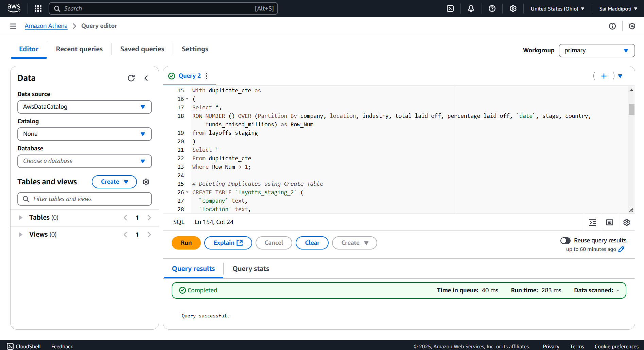644x350 pixels.
Task: Open the Terms link
Action: pyautogui.click(x=577, y=346)
